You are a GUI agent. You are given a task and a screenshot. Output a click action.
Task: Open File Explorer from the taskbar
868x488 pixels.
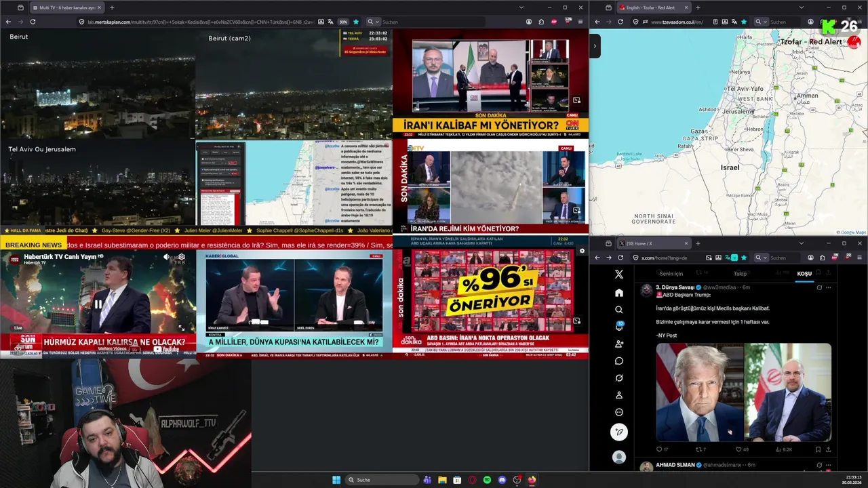click(442, 480)
